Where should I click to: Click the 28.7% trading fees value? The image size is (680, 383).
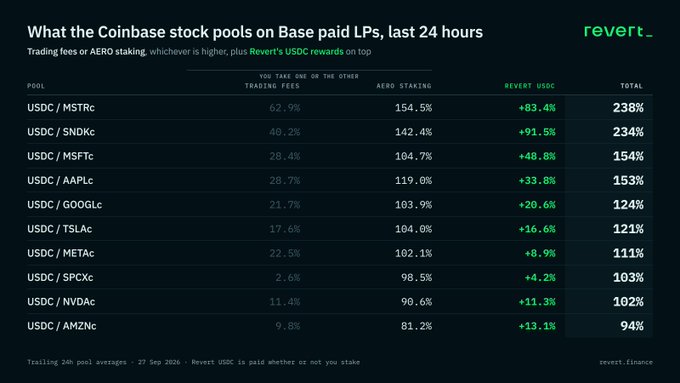pos(284,180)
